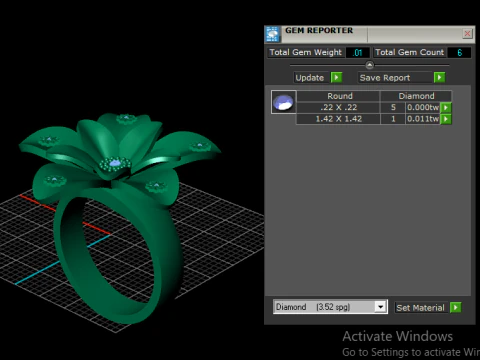Click the material dropdown arrow button
The height and width of the screenshot is (360, 480).
click(x=380, y=307)
